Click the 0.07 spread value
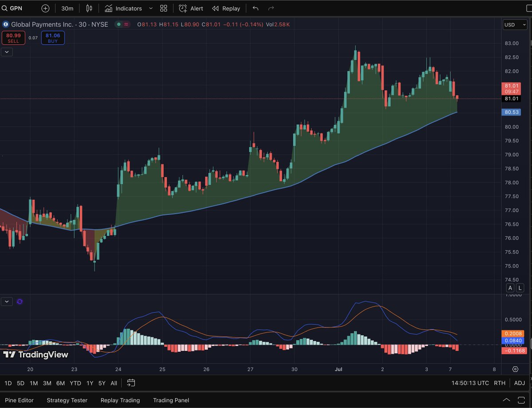 33,38
